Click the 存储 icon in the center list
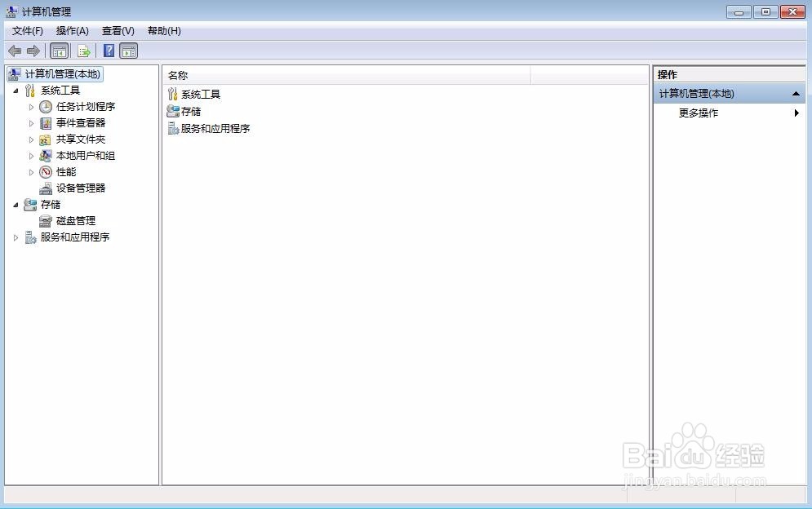 [173, 111]
